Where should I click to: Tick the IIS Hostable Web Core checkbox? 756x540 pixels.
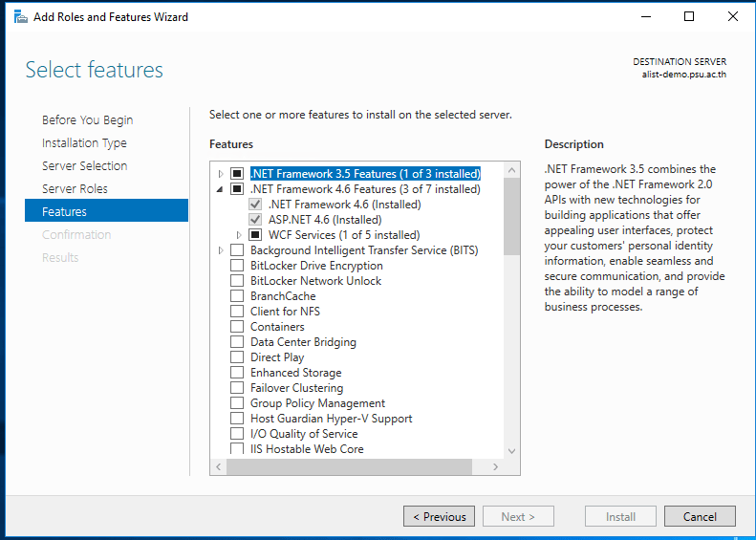(237, 448)
